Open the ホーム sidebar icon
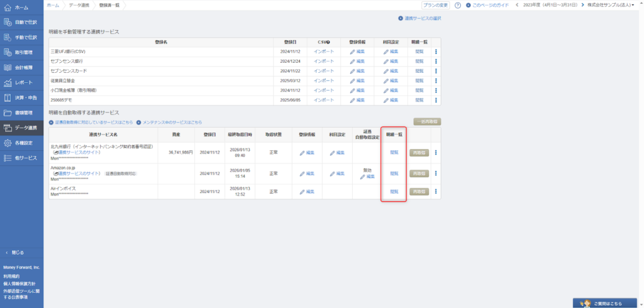This screenshot has height=308, width=644. [x=8, y=7]
